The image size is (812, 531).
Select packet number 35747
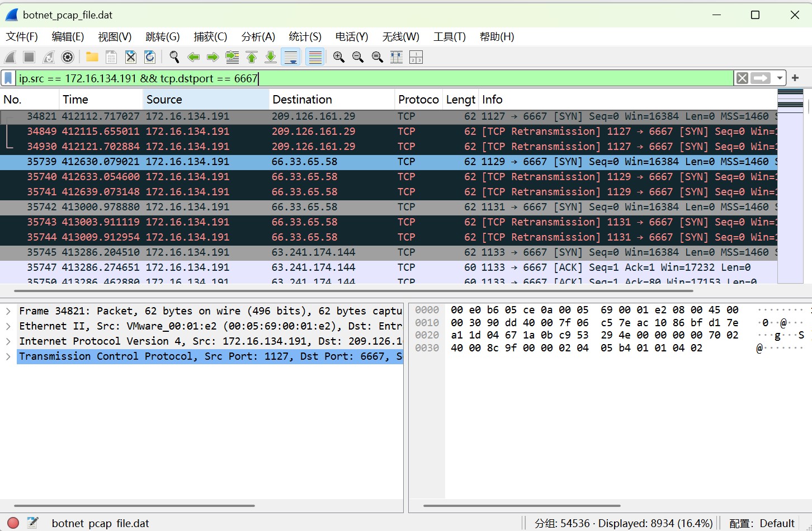(x=389, y=267)
